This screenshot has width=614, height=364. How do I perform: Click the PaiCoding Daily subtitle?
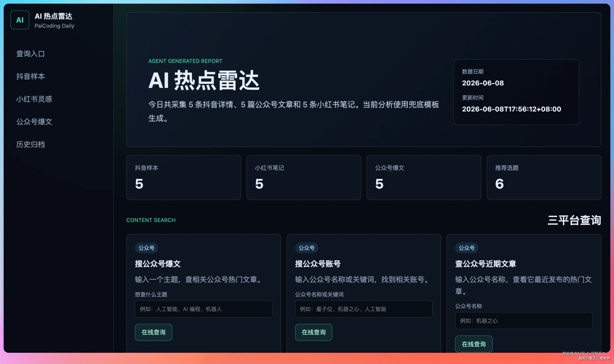tap(54, 26)
